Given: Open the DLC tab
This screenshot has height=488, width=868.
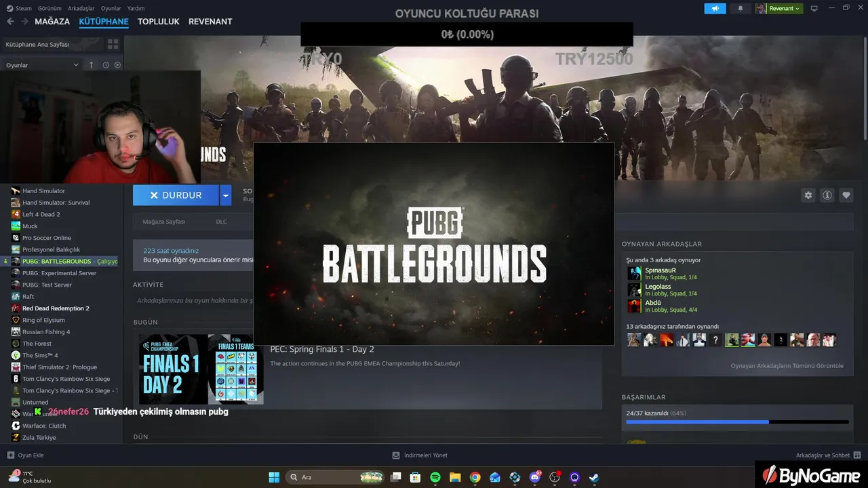Looking at the screenshot, I should click(222, 222).
